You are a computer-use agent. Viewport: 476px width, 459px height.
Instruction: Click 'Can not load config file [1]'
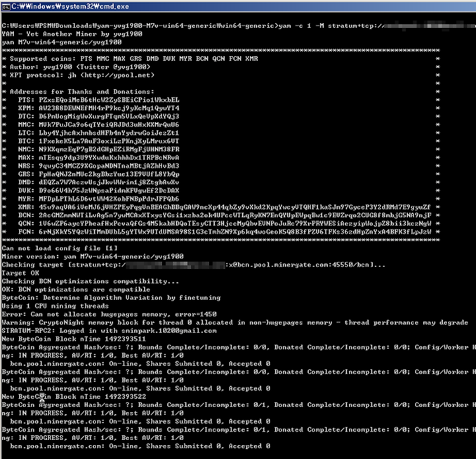point(59,248)
